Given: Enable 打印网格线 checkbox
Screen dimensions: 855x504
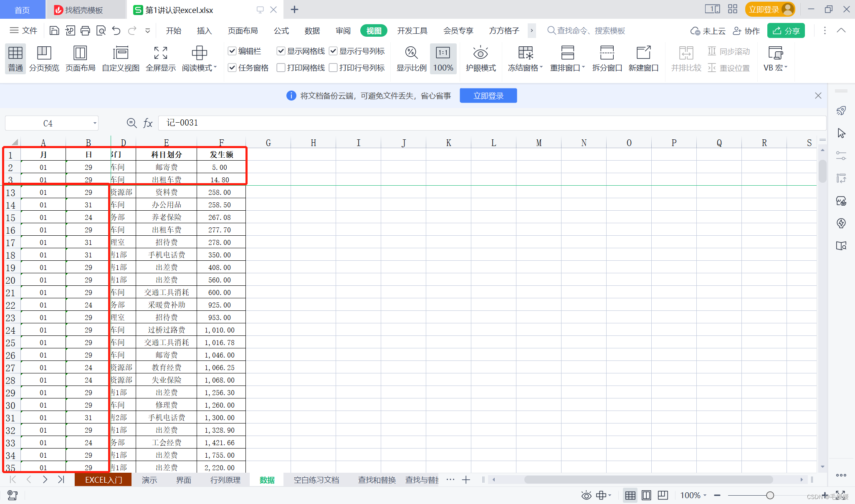Looking at the screenshot, I should [281, 68].
